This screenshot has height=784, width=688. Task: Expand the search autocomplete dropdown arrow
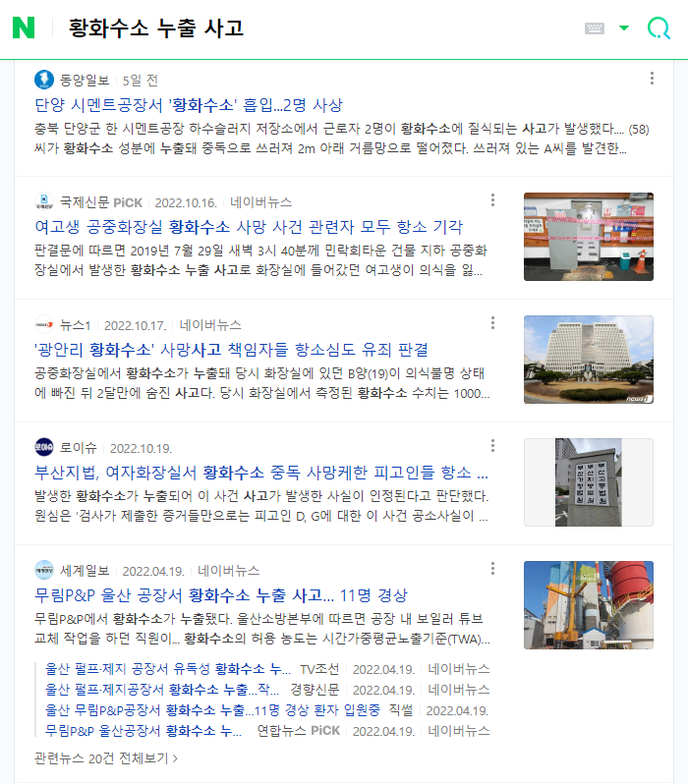click(x=624, y=28)
